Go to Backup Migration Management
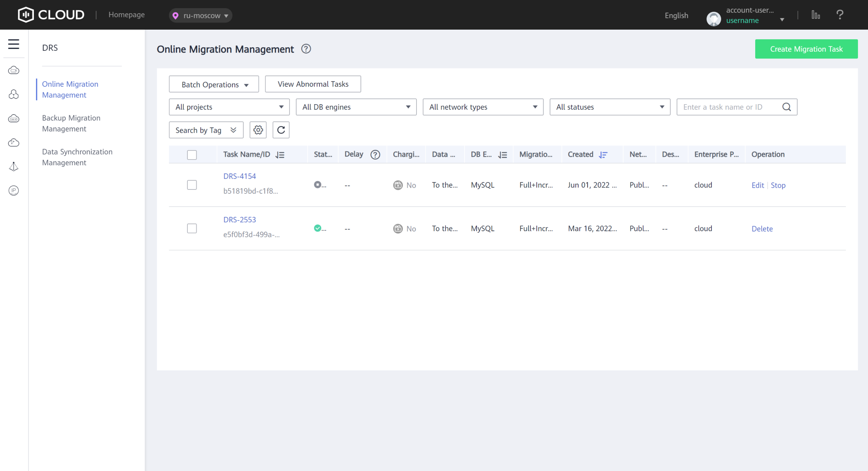The height and width of the screenshot is (471, 868). (x=71, y=123)
